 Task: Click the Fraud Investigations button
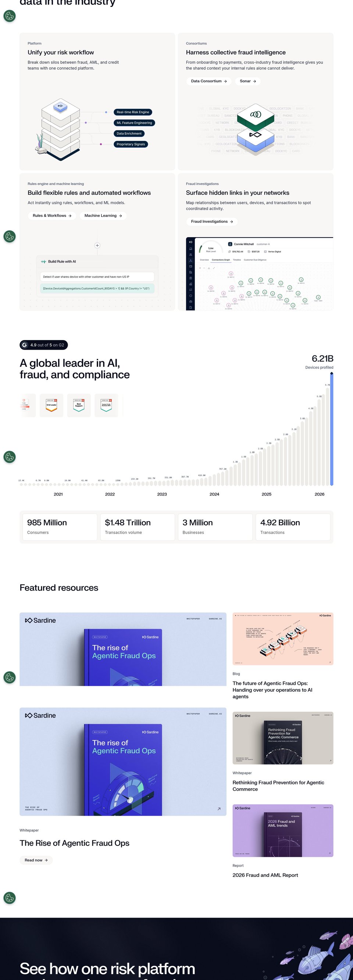(x=212, y=221)
